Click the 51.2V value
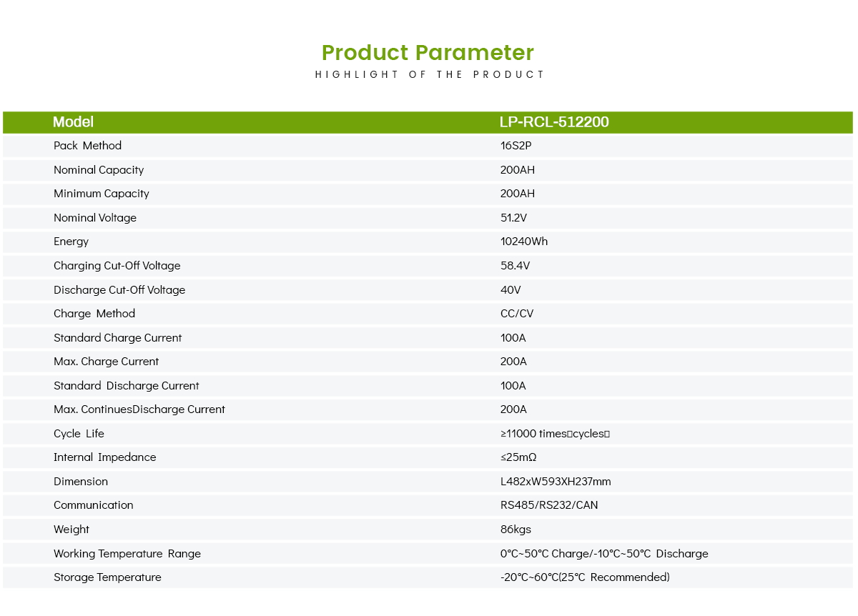Viewport: 858px width, 616px height. pos(514,218)
